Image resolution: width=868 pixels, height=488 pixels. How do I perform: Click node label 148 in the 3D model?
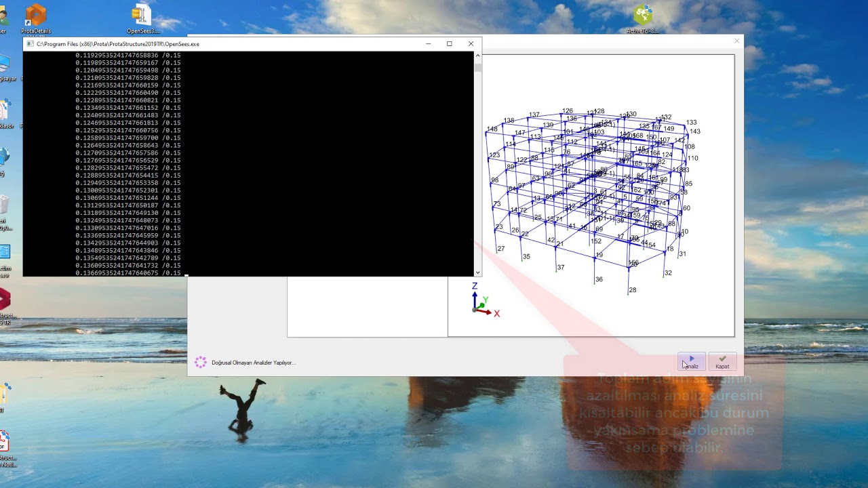coord(492,129)
